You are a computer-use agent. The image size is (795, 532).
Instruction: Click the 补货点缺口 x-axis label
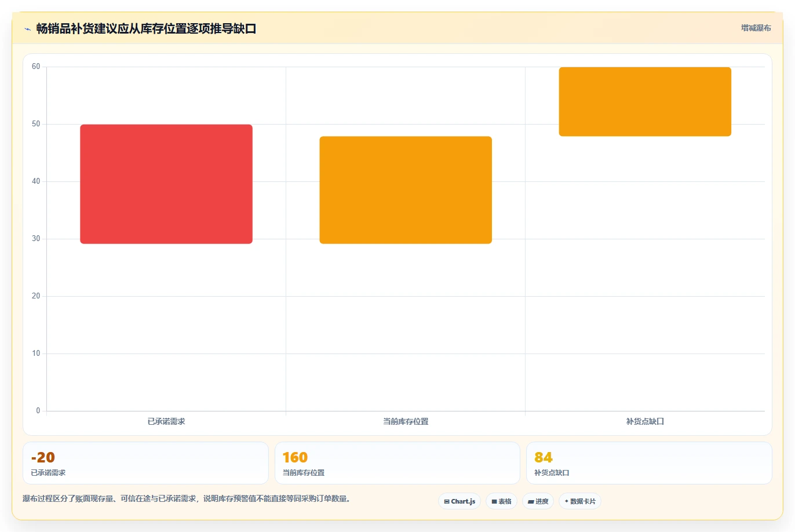[645, 421]
